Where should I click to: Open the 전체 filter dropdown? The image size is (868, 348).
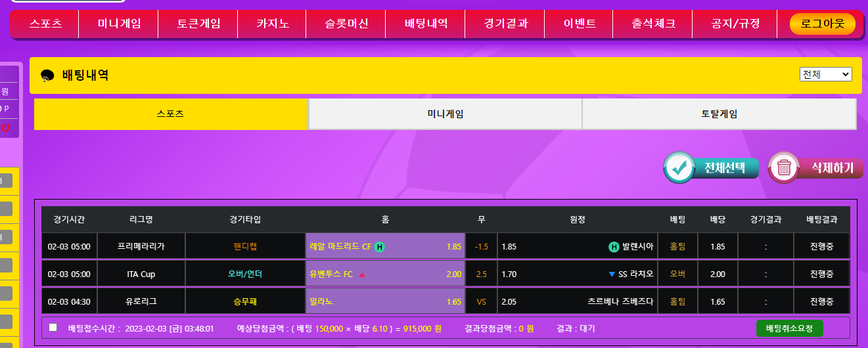click(x=825, y=74)
